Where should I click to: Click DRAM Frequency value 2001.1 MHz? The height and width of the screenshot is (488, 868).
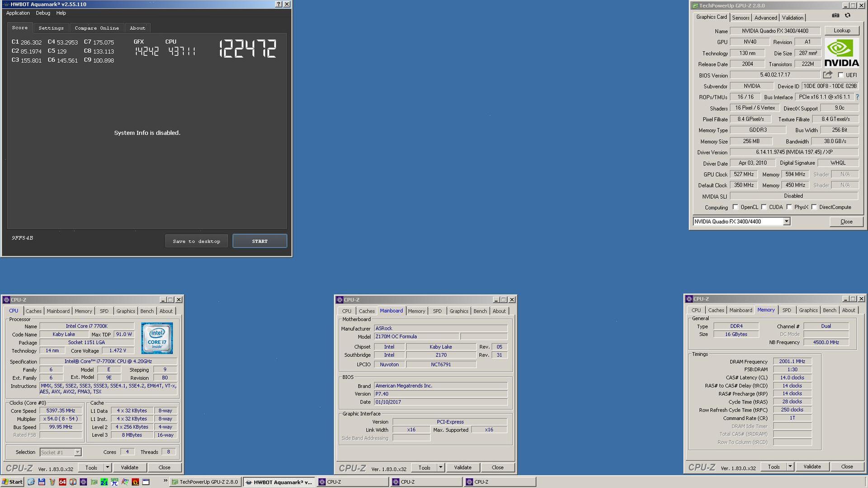click(x=792, y=361)
